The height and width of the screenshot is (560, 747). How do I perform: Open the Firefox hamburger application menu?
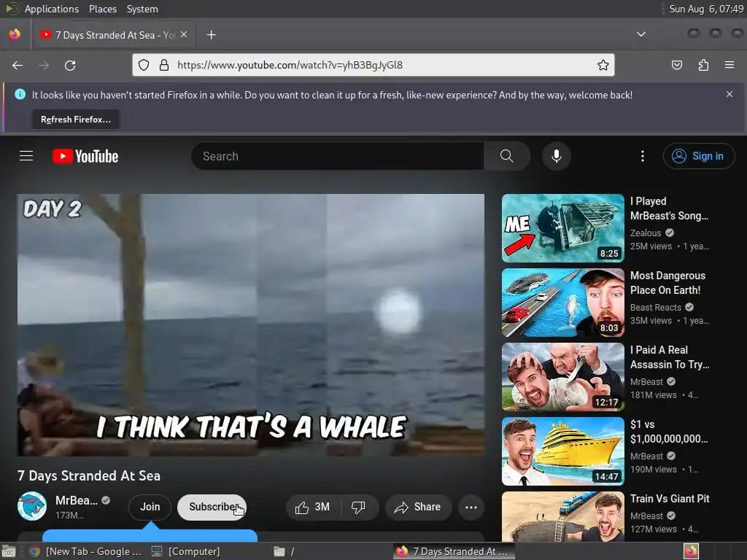[729, 65]
